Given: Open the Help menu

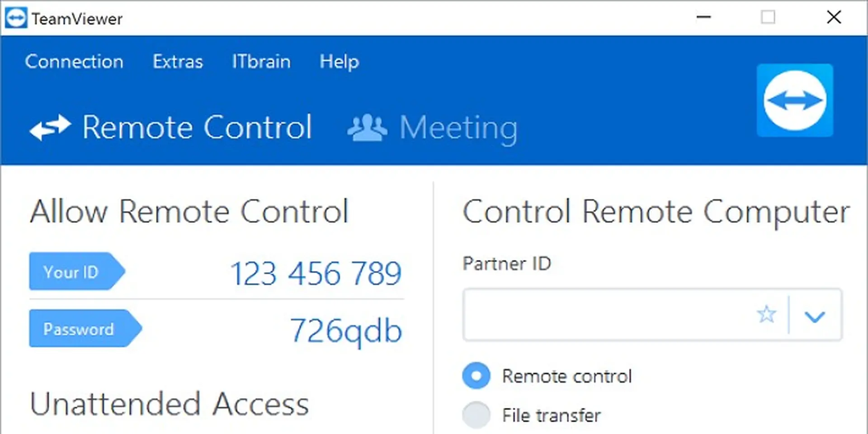Looking at the screenshot, I should [339, 62].
